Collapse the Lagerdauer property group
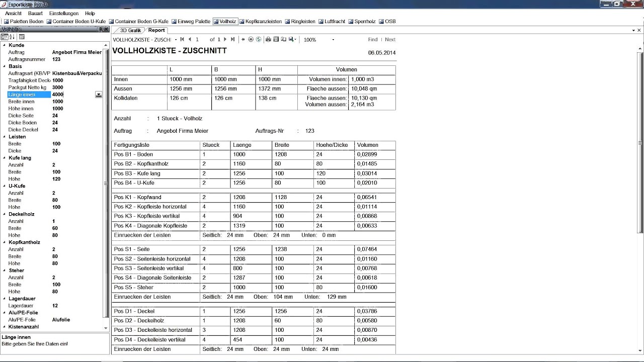 pyautogui.click(x=5, y=299)
